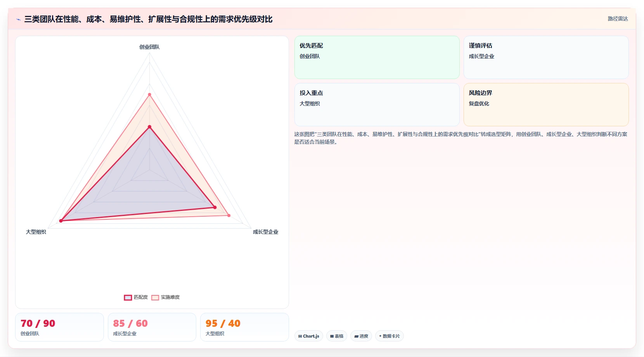
Task: Select the 95 / 40 大型组织 stat card
Action: pos(244,327)
